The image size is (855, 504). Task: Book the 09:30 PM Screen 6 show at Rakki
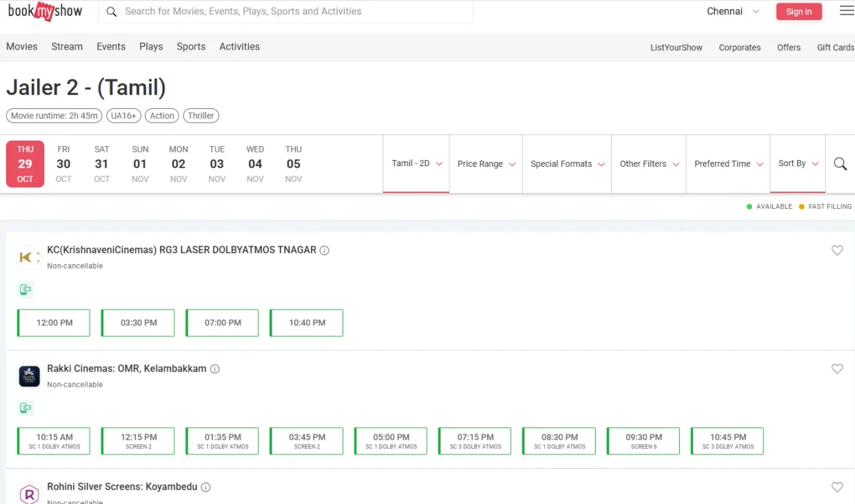coord(643,441)
